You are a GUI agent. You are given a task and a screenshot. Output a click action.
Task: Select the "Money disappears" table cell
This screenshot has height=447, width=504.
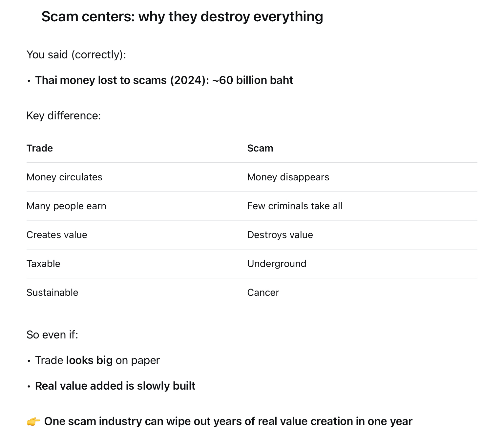[288, 177]
